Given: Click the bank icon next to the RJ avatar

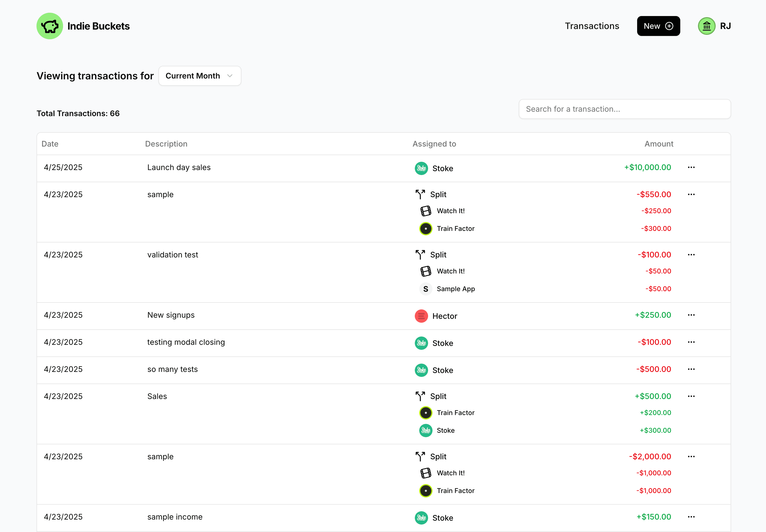Looking at the screenshot, I should (x=706, y=26).
